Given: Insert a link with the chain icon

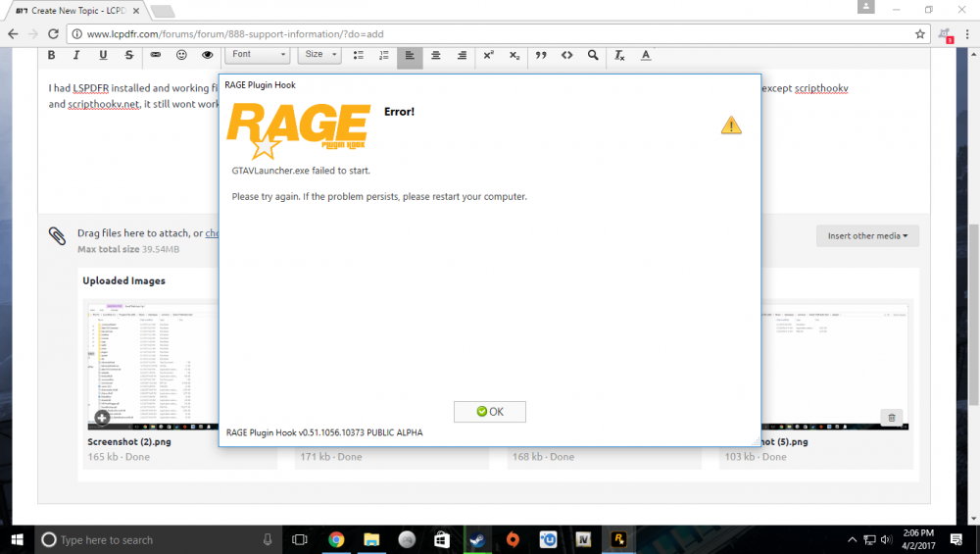Looking at the screenshot, I should [156, 55].
